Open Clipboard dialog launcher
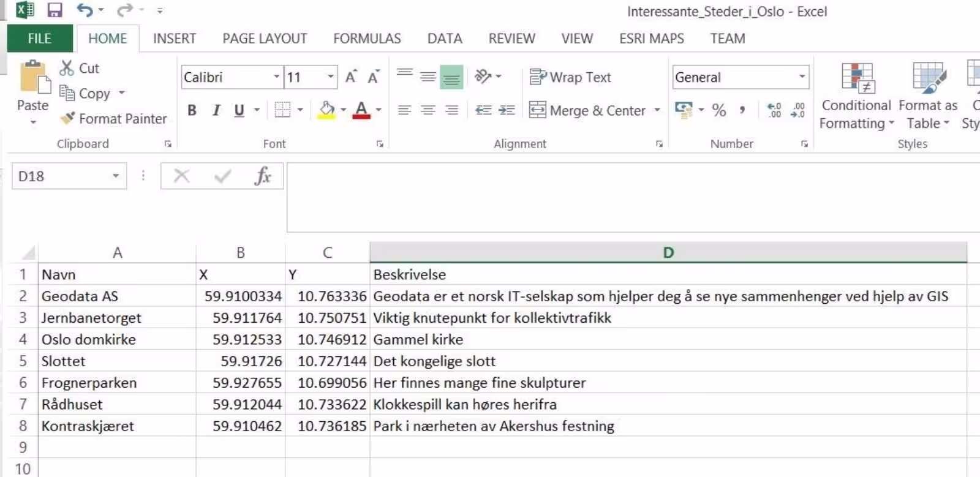 coord(168,144)
